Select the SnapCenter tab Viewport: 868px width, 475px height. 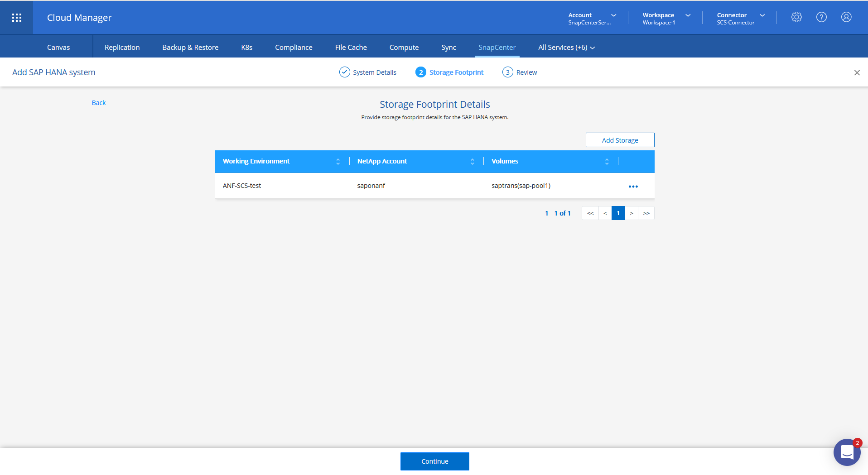pyautogui.click(x=497, y=48)
